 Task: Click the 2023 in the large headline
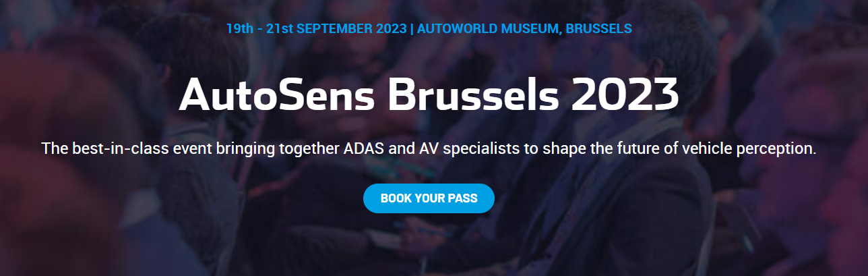tap(625, 95)
